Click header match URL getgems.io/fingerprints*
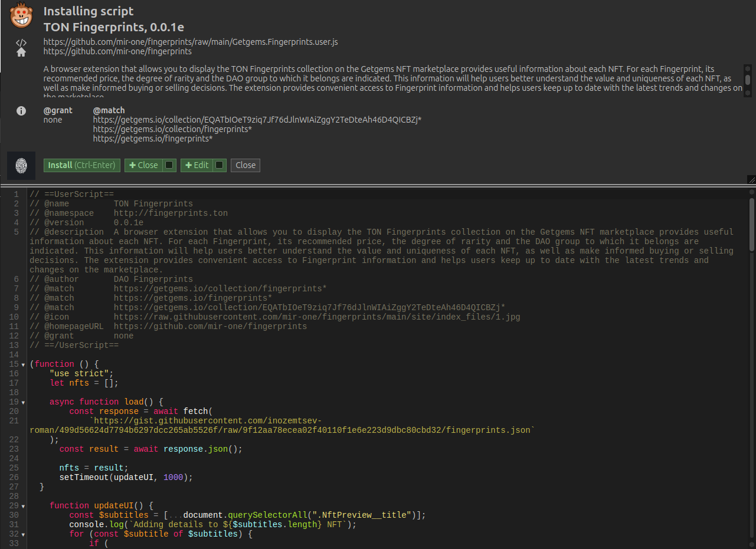Image resolution: width=756 pixels, height=549 pixels. click(x=153, y=139)
